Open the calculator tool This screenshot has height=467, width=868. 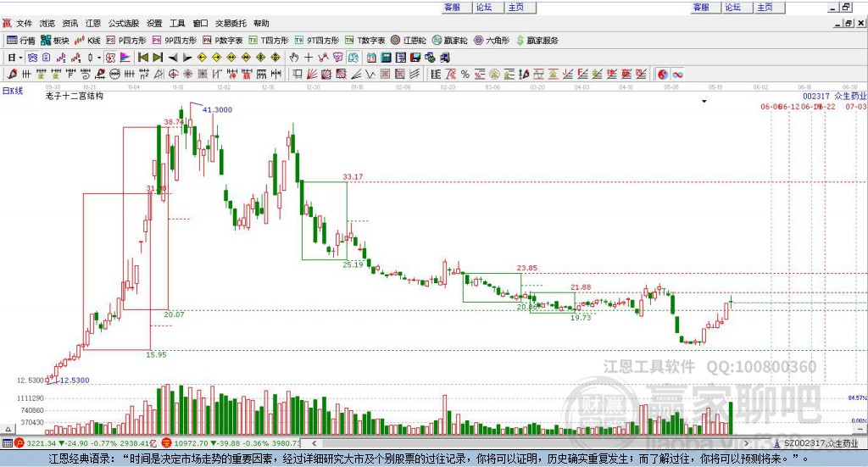click(x=386, y=58)
